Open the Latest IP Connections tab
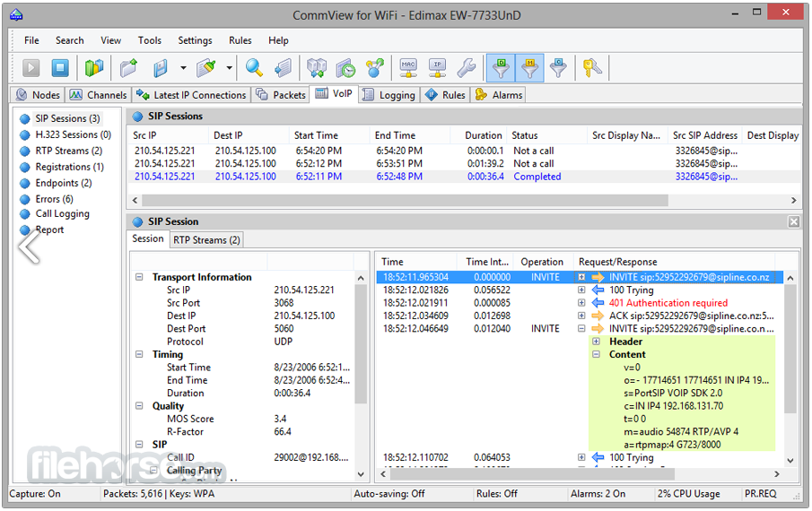Screen dimensions: 812x511 [x=191, y=95]
